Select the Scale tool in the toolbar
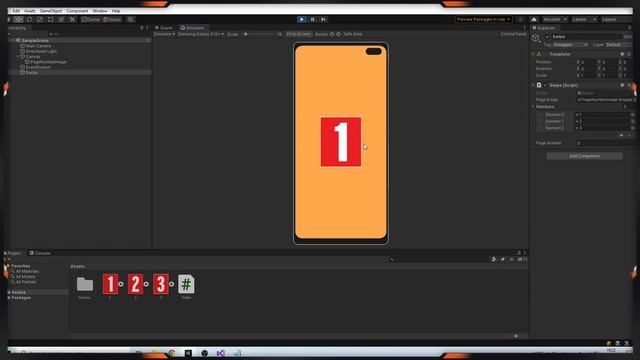The image size is (640, 360). pyautogui.click(x=40, y=19)
